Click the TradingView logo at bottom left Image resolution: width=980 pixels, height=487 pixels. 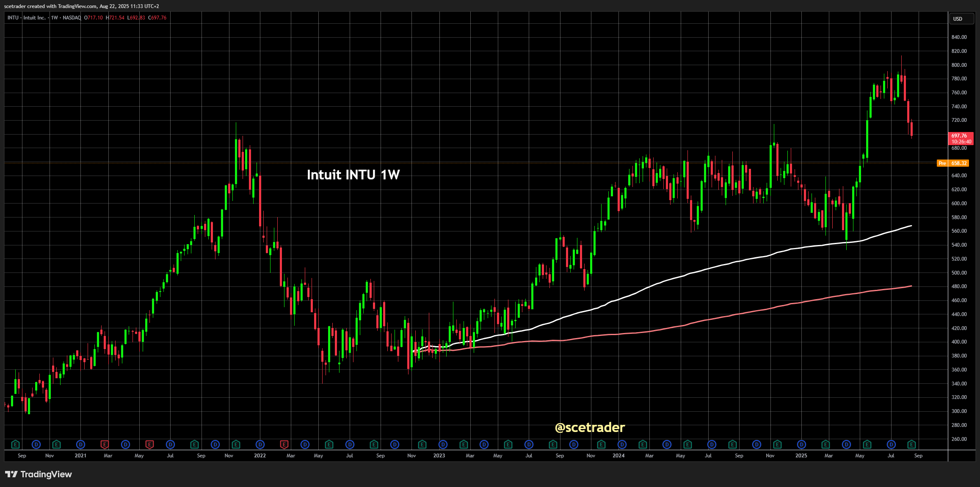click(x=39, y=474)
